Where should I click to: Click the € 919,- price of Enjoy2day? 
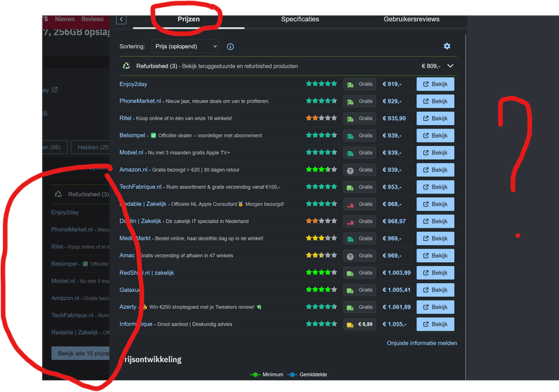(x=392, y=84)
